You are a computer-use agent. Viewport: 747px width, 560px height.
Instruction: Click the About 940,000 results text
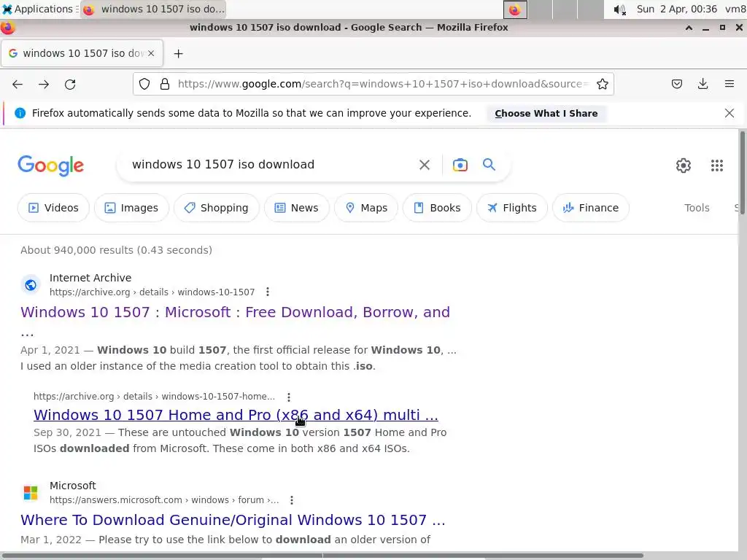point(116,250)
